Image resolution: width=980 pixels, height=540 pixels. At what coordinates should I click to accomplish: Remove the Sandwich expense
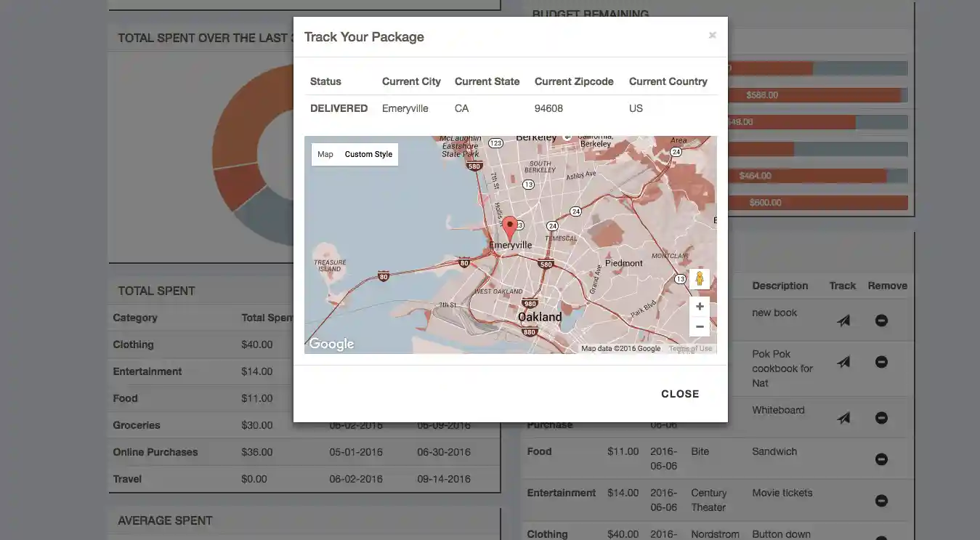(x=881, y=459)
